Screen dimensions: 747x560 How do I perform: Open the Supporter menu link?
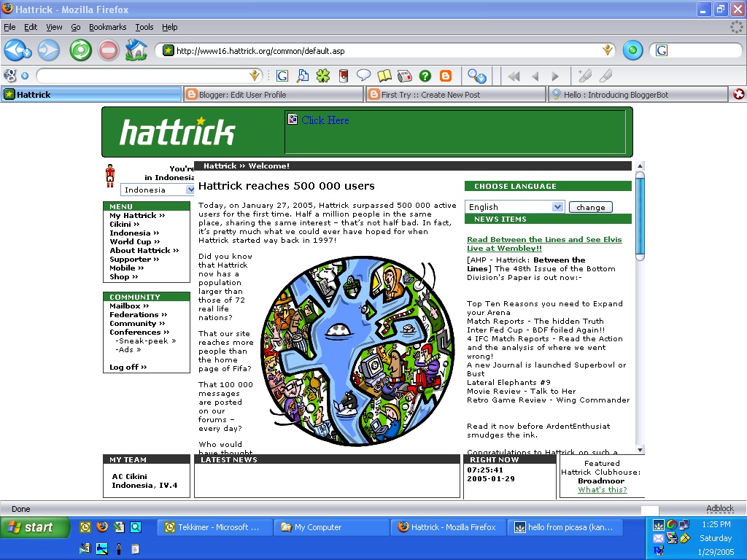134,259
